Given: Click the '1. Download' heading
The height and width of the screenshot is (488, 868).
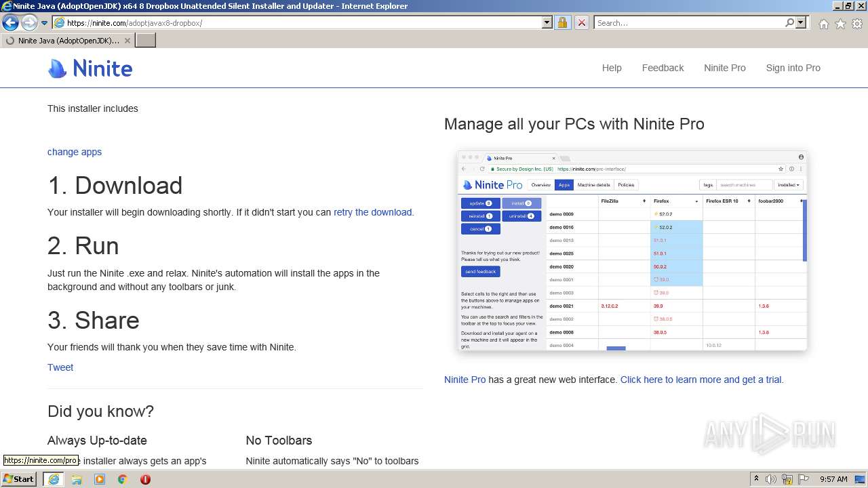Looking at the screenshot, I should (115, 186).
